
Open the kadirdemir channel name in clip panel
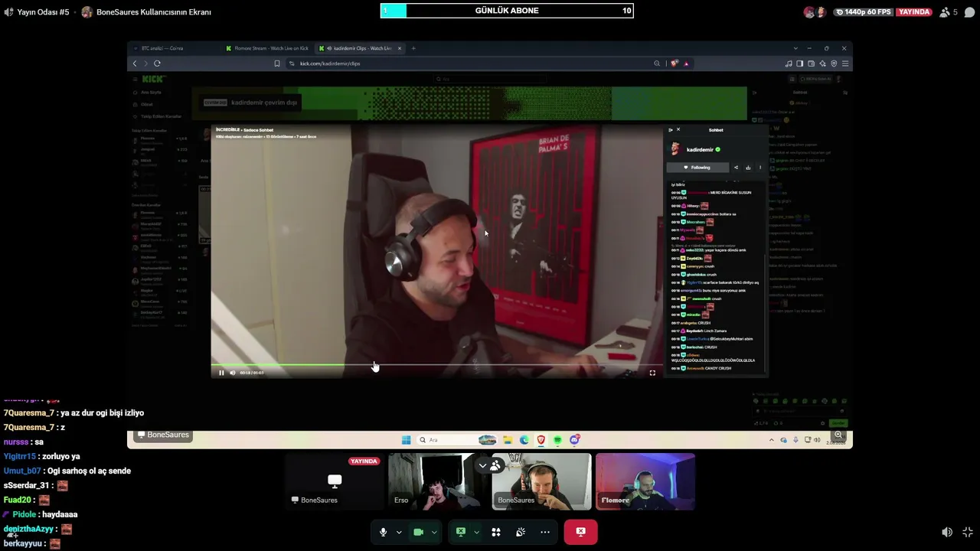(x=700, y=150)
